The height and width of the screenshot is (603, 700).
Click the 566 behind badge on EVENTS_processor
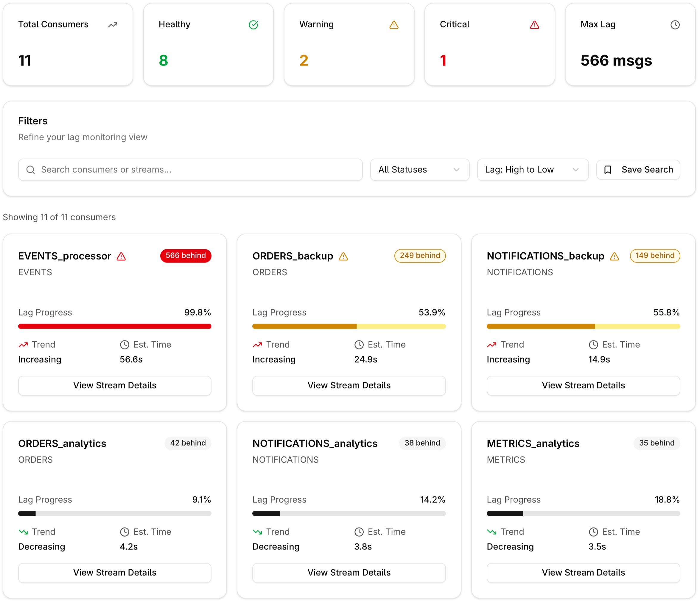(x=186, y=256)
